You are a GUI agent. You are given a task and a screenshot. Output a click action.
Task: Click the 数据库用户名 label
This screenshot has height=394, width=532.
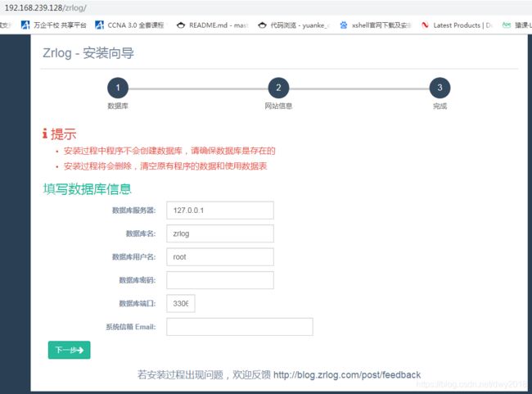(x=133, y=256)
